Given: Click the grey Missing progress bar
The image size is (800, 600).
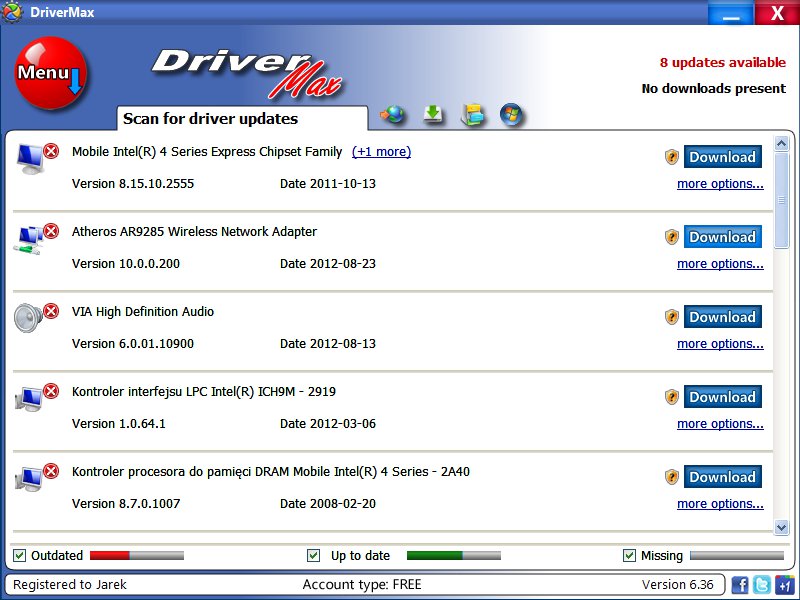Looking at the screenshot, I should coord(737,556).
